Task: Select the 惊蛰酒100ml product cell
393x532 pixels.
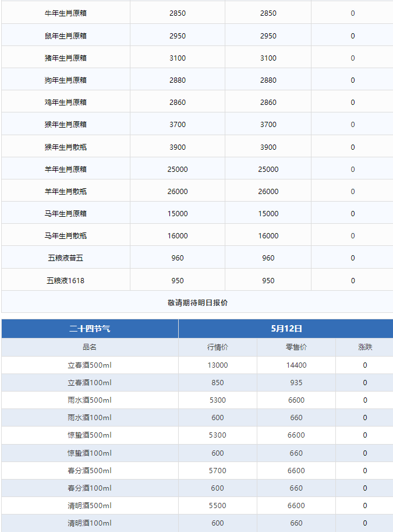Action: 90,453
